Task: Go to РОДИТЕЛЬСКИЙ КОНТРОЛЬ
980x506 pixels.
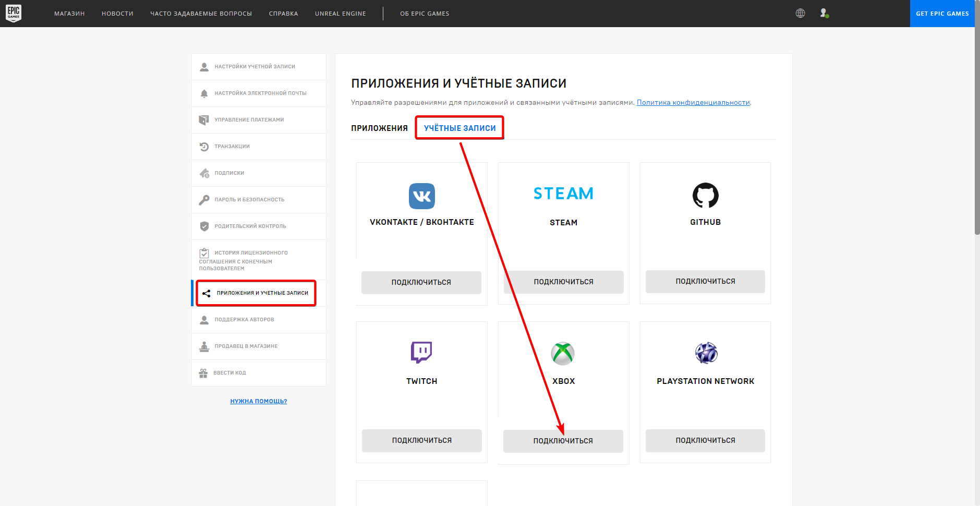Action: point(259,226)
